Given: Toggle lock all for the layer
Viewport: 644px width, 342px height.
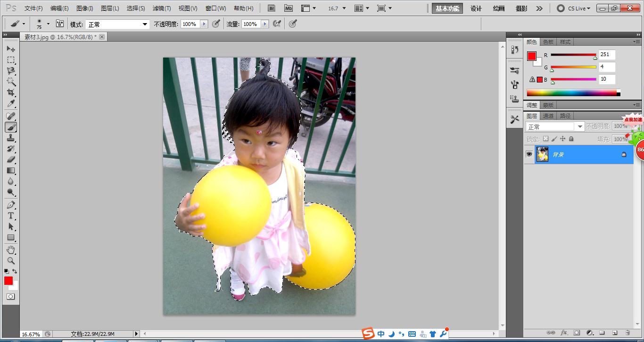Looking at the screenshot, I should (570, 139).
